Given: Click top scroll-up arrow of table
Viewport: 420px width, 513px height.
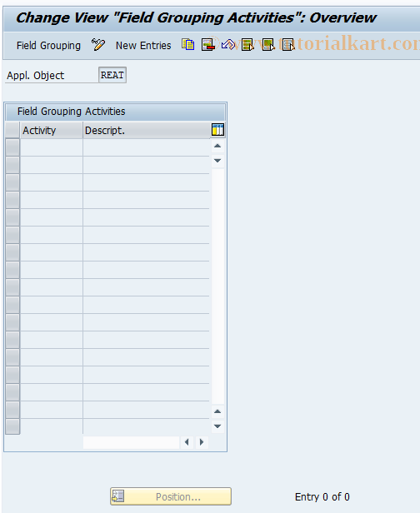Looking at the screenshot, I should [217, 146].
